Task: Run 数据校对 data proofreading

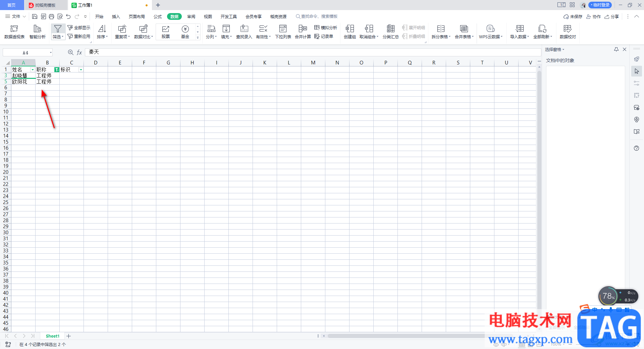Action: [x=568, y=32]
